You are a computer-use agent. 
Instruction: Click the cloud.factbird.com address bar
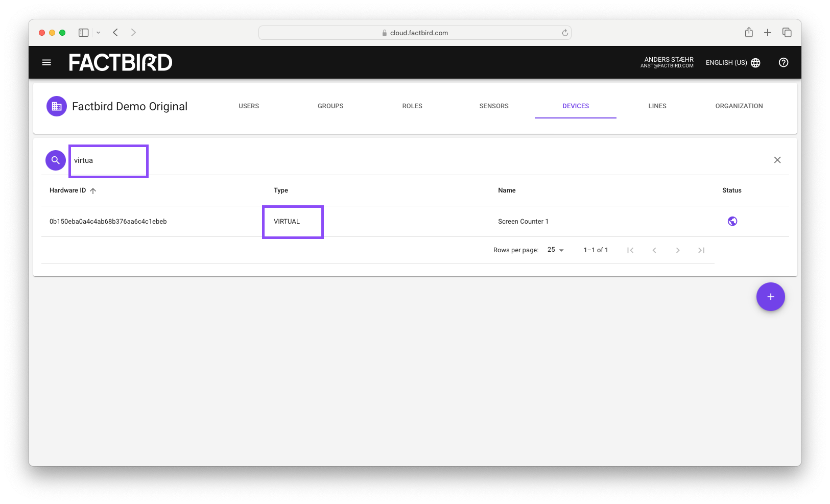click(x=415, y=33)
